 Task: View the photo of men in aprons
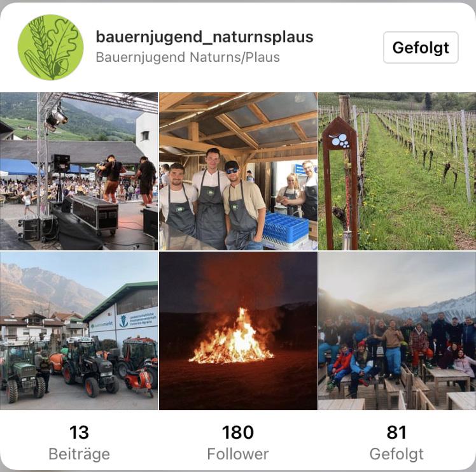238,171
